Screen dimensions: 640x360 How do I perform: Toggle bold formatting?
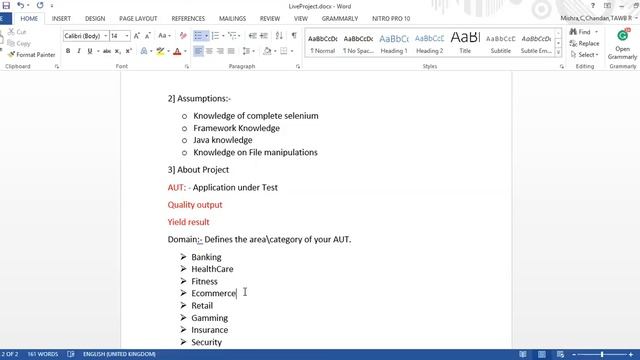point(68,51)
